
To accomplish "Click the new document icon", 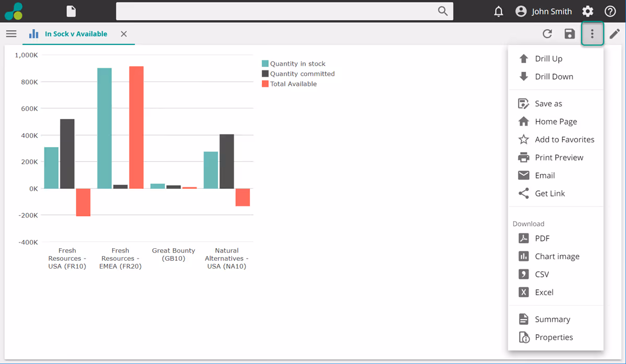I will [x=71, y=11].
